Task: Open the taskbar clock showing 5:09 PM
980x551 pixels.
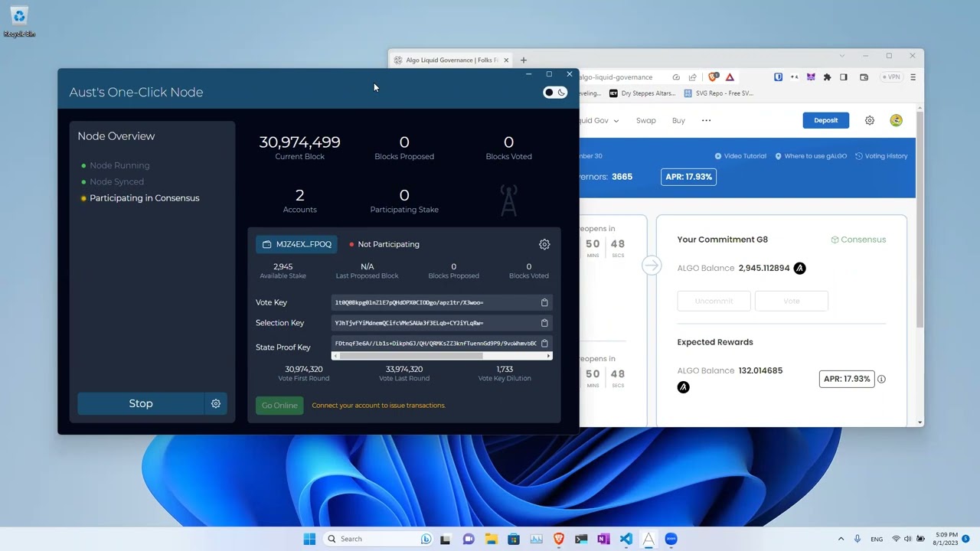Action: 946,539
